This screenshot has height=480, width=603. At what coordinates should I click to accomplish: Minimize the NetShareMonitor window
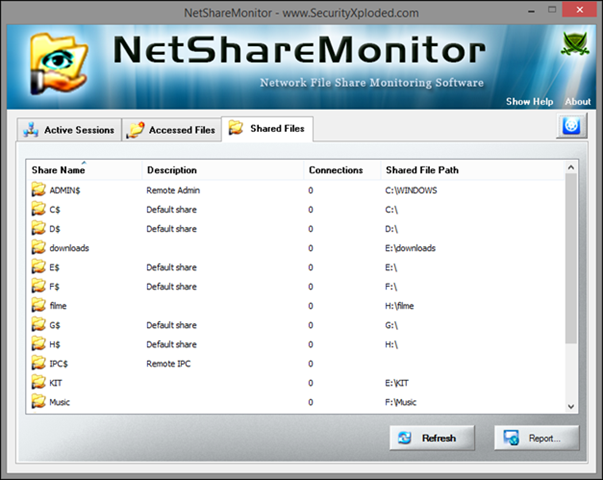[x=531, y=11]
